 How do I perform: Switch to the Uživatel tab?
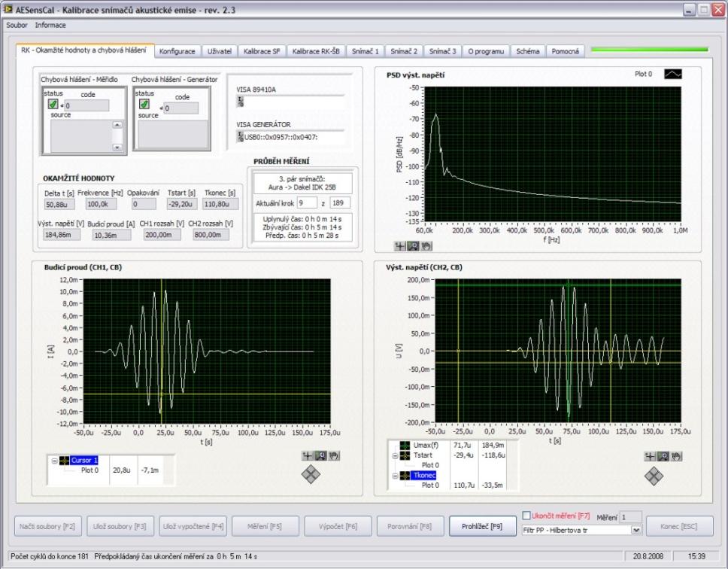point(220,51)
